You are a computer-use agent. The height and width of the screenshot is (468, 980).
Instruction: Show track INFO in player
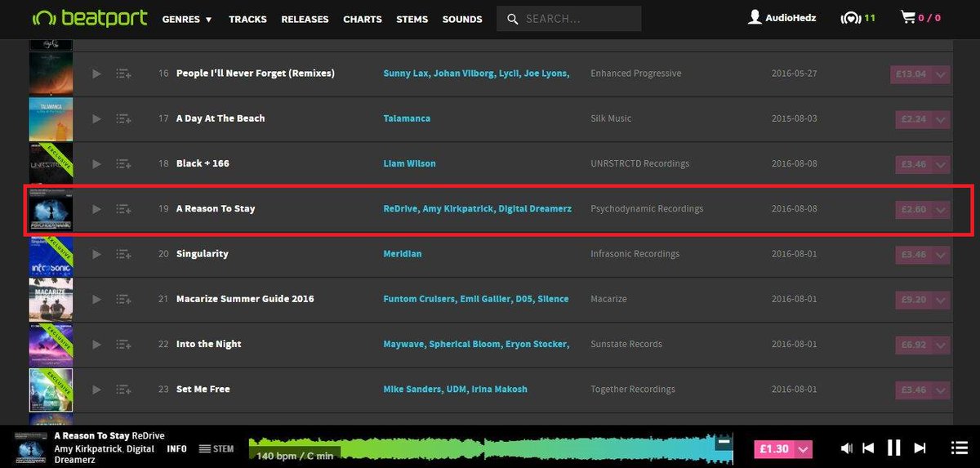coord(176,448)
